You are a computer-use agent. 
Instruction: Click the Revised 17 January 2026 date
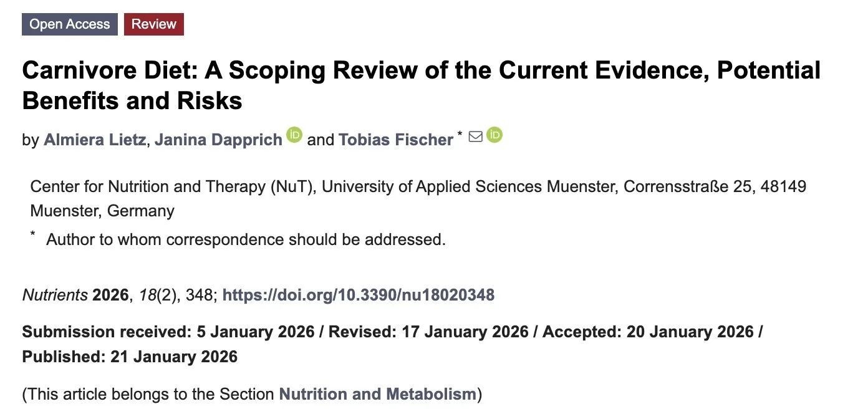[428, 332]
